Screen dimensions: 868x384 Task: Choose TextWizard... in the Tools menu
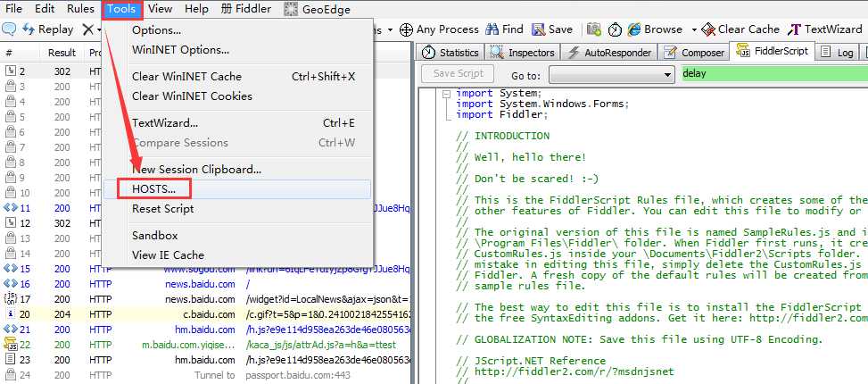coord(237,123)
